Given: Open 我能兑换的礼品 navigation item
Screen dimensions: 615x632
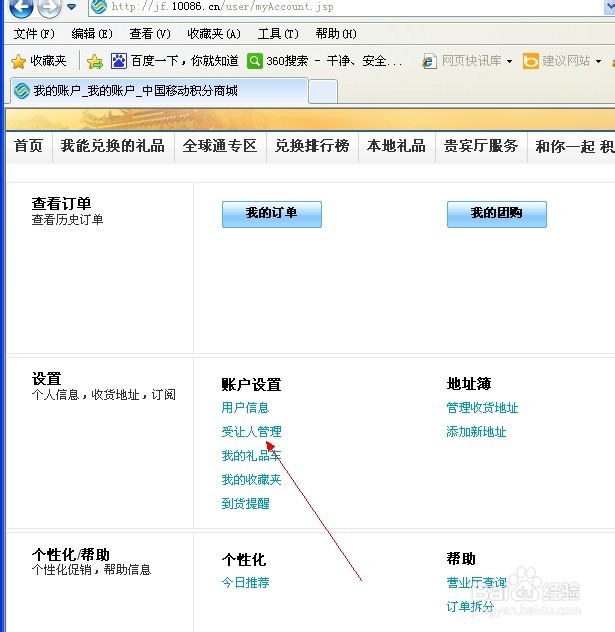Looking at the screenshot, I should (x=113, y=146).
